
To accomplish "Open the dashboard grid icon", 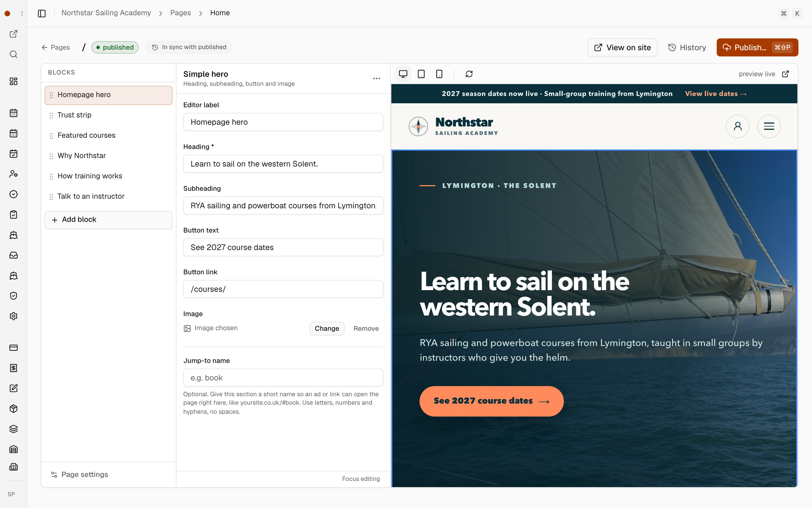I will [x=14, y=81].
